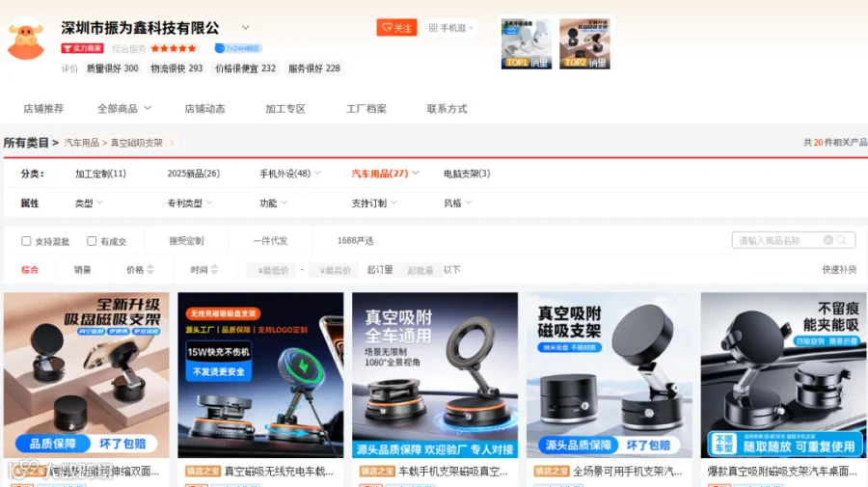
Task: Open product title 爆款真空吸附磁吸支架汽车桌面
Action: (x=783, y=472)
